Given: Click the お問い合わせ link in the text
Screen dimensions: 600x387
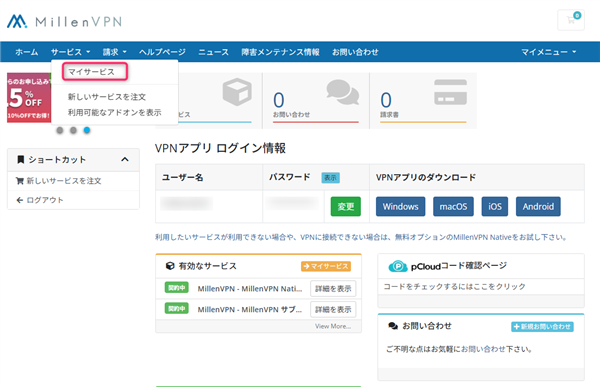Looking at the screenshot, I should [x=483, y=349].
